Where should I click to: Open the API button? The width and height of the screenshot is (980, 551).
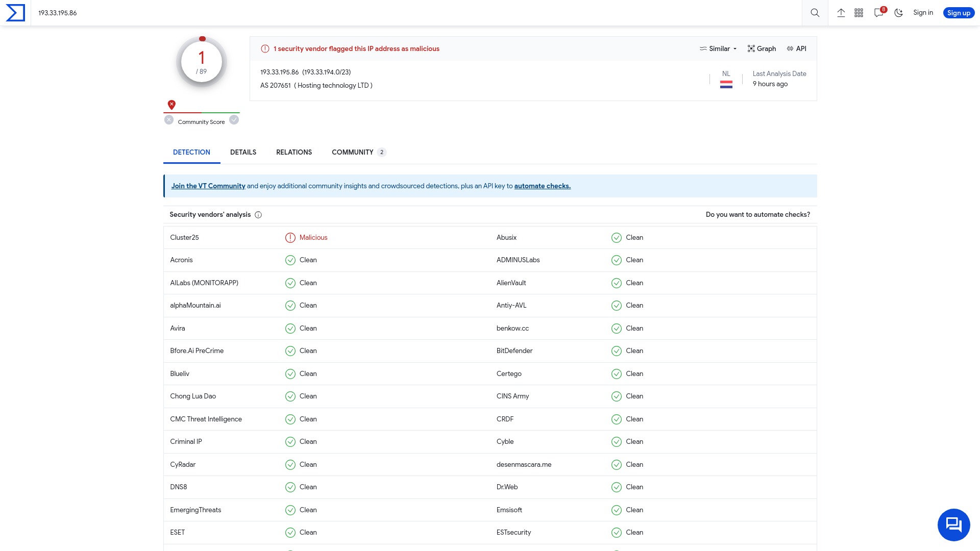(797, 49)
